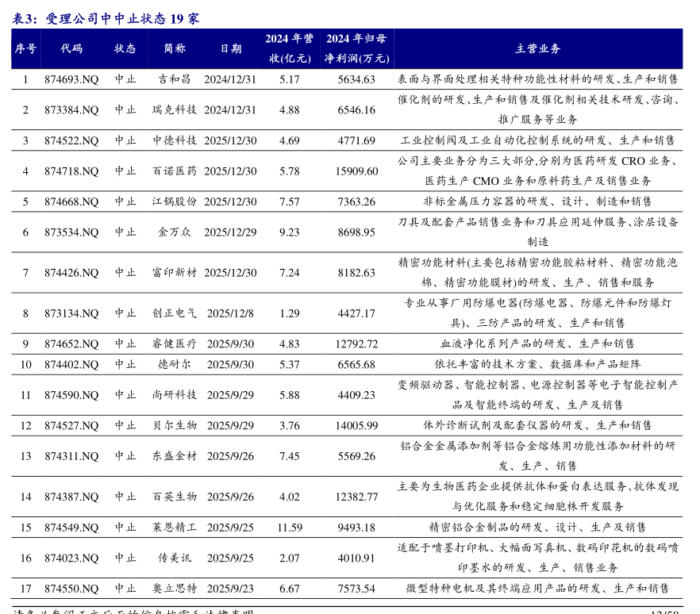Select the date 2025/9/23

[230, 588]
